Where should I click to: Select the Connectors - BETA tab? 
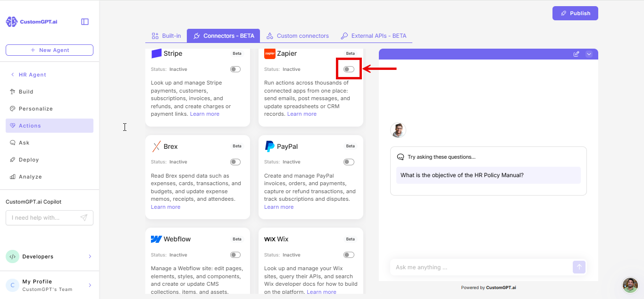coord(224,36)
